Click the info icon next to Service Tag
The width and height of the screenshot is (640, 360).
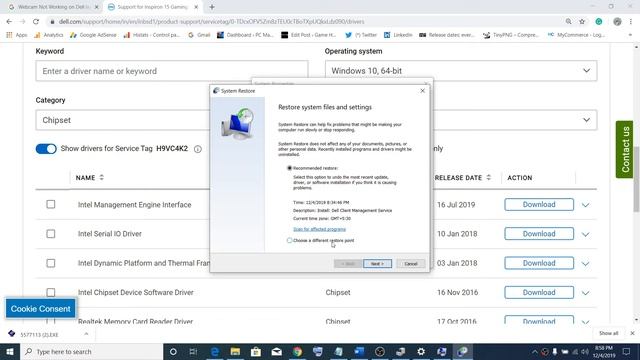point(198,149)
